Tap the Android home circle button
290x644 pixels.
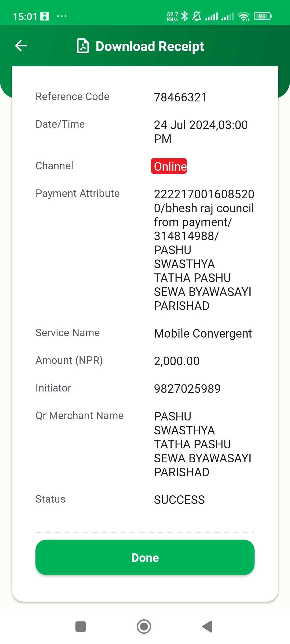click(144, 627)
